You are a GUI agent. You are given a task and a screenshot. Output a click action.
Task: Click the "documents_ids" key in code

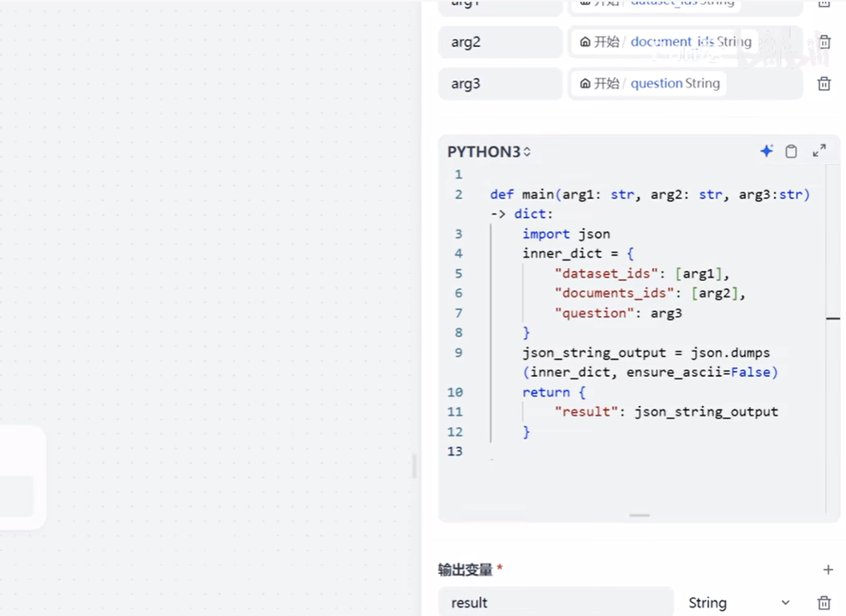coord(615,293)
